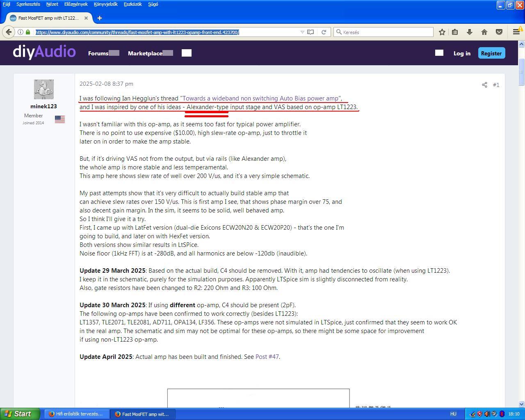Image resolution: width=525 pixels, height=420 pixels.
Task: Go to the Firefox home page icon
Action: [x=484, y=32]
